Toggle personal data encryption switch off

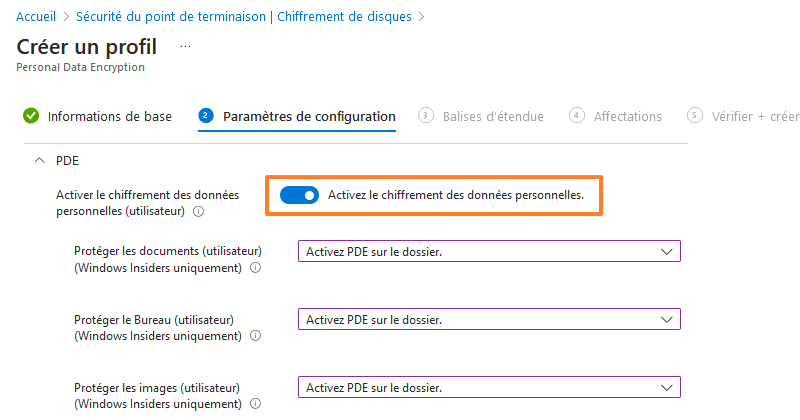[299, 196]
